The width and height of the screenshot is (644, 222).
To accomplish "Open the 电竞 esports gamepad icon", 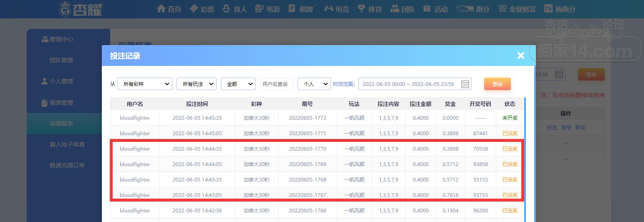I will click(329, 9).
